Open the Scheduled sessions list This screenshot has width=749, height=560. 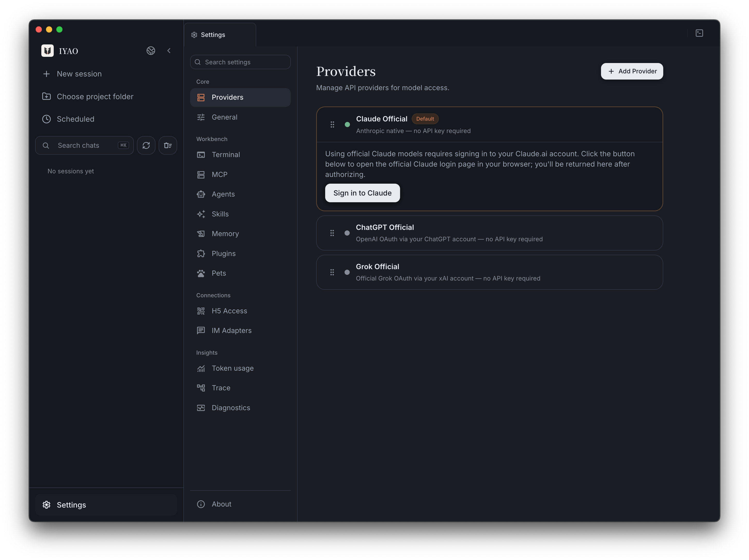pos(106,119)
